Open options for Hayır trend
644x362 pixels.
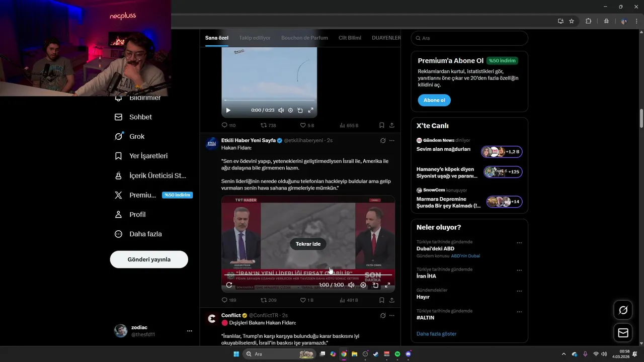click(519, 291)
